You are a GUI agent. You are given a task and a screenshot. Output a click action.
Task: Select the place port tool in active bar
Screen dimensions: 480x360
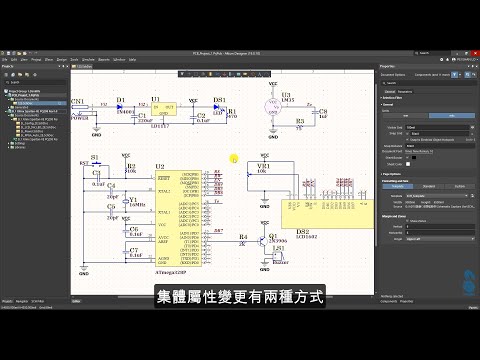tap(245, 74)
